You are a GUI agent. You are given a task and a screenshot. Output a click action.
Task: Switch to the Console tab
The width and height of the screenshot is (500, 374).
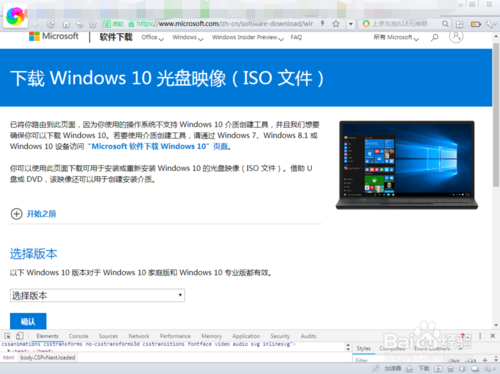tap(79, 336)
